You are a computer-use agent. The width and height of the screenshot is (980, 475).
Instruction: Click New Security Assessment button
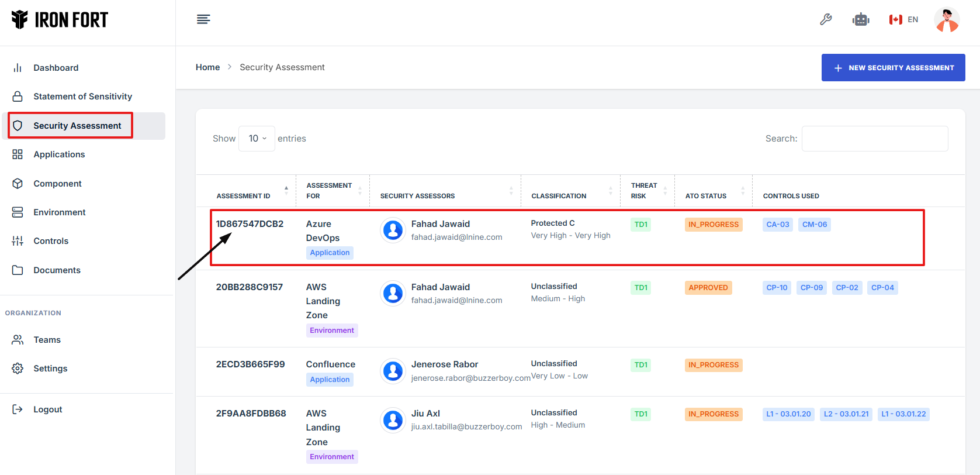coord(893,68)
